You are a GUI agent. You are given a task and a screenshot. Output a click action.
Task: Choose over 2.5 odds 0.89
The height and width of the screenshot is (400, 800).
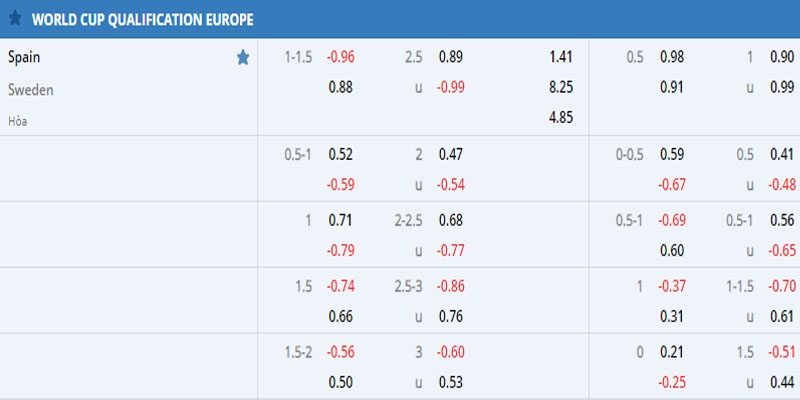(x=451, y=57)
